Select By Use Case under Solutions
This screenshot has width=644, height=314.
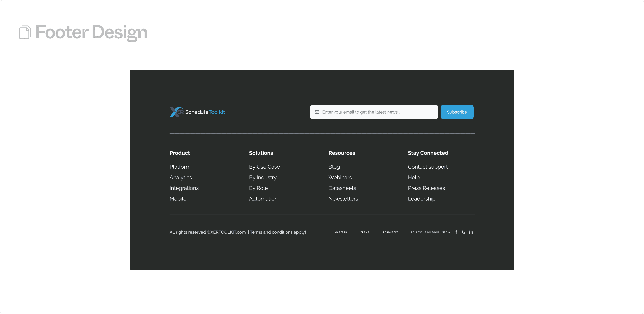click(264, 167)
